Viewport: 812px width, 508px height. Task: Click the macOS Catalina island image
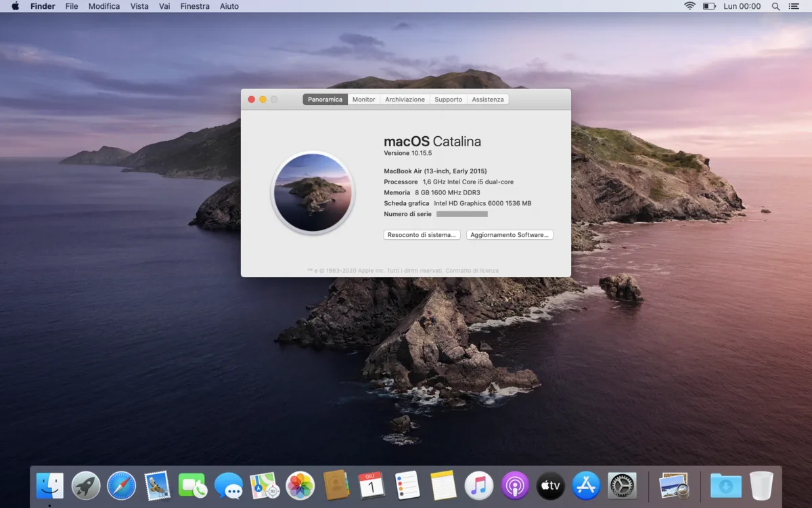[313, 193]
